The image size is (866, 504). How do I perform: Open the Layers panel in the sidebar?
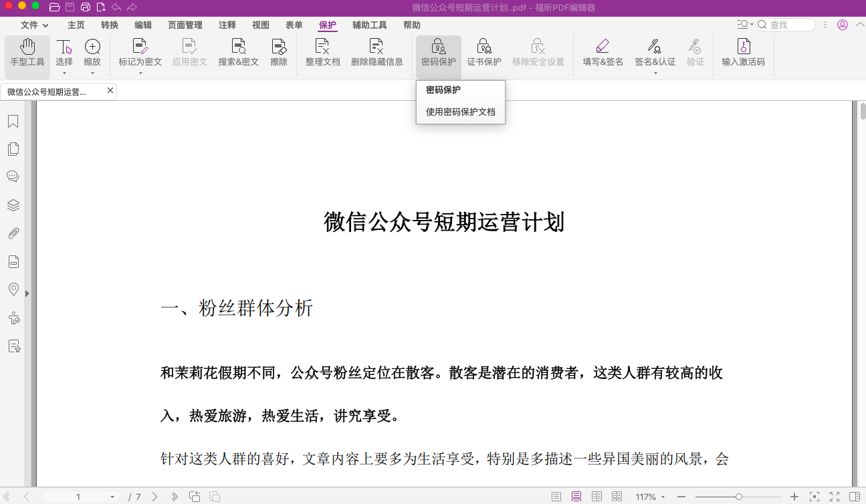[x=13, y=205]
